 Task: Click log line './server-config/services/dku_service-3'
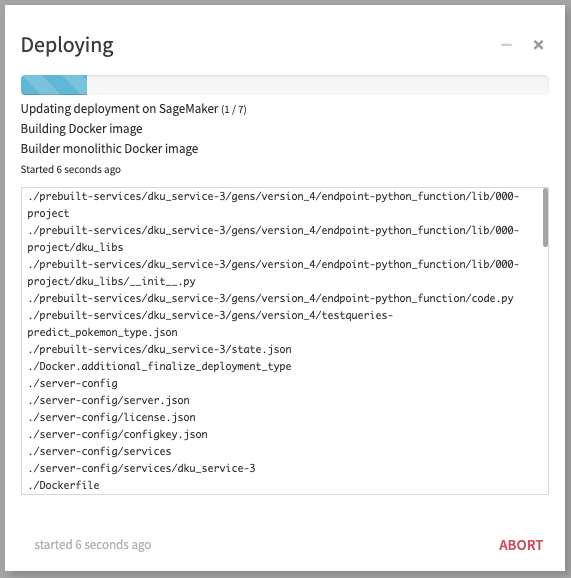click(x=142, y=468)
